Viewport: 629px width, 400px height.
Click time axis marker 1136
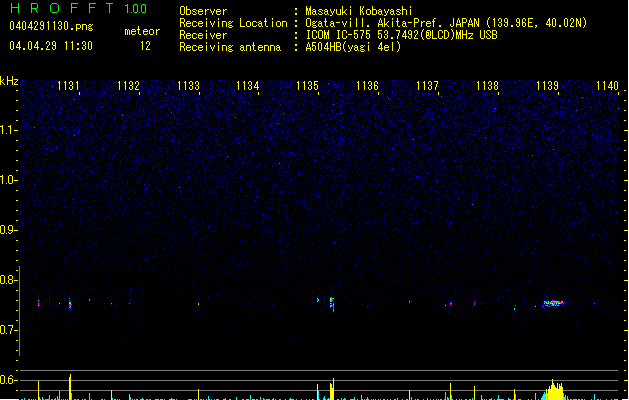367,85
